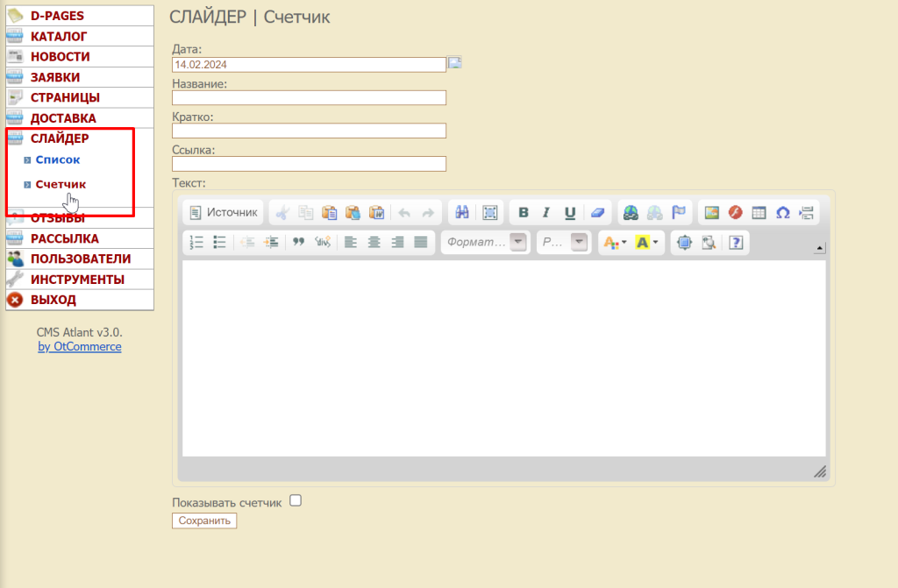Open Список under СЛАЙДЕР

(x=57, y=159)
